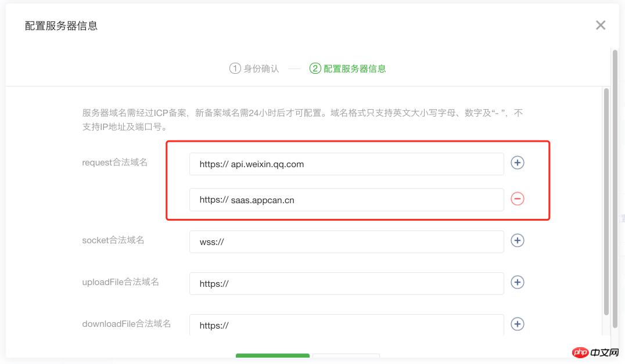Close the 配置服务器信息 dialog
The width and height of the screenshot is (625, 364).
pyautogui.click(x=601, y=25)
